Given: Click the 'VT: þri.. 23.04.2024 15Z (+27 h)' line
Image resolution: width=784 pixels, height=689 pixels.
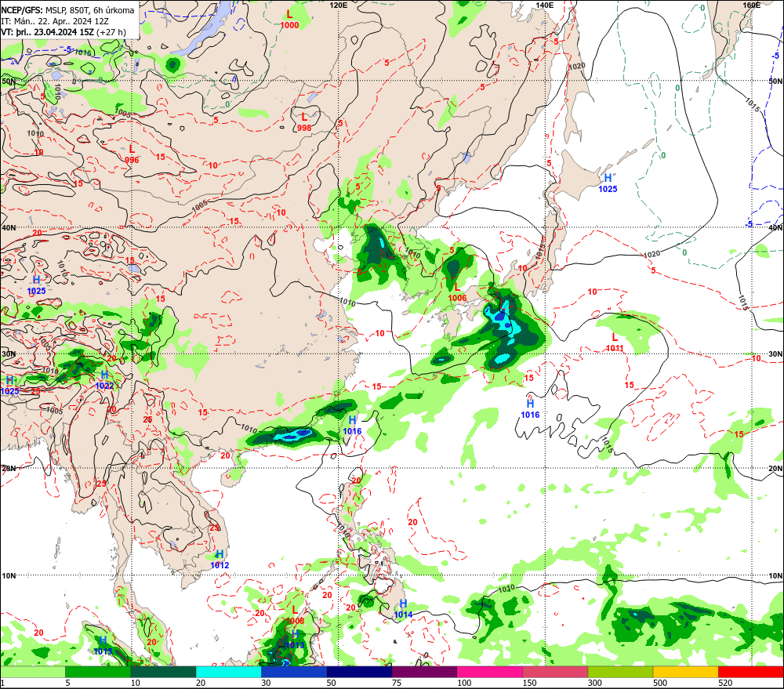Looking at the screenshot, I should pos(64,32).
